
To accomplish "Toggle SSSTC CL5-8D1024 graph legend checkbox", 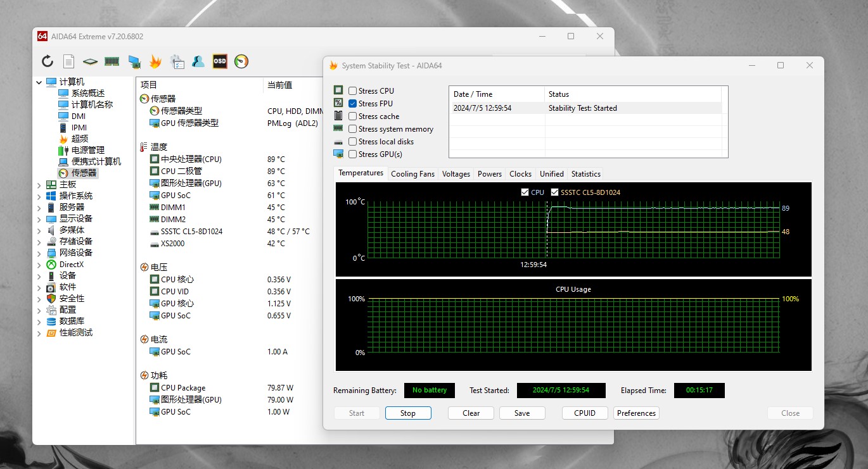I will pos(555,192).
